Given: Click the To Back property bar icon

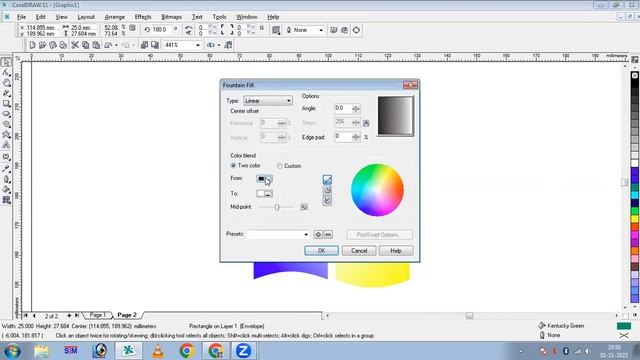Looking at the screenshot, I should pyautogui.click(x=344, y=30).
